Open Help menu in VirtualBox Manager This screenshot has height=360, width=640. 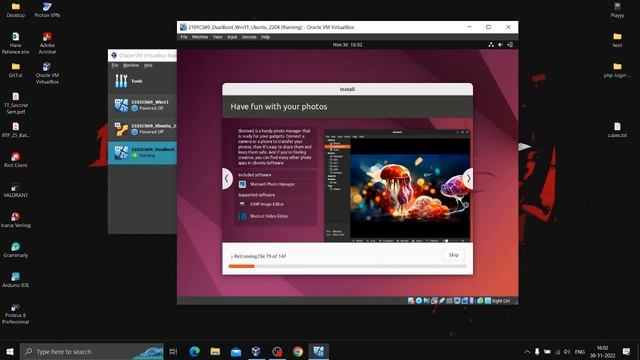click(x=148, y=65)
